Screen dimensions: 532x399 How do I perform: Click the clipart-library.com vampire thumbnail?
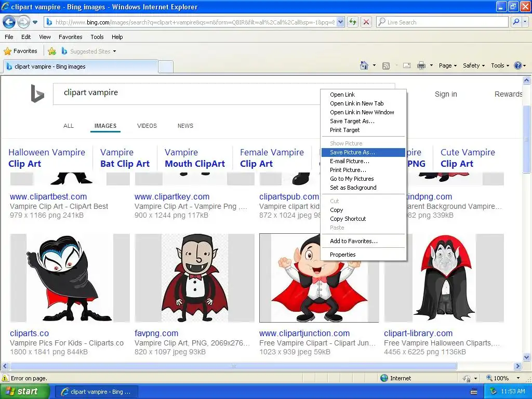click(x=444, y=278)
